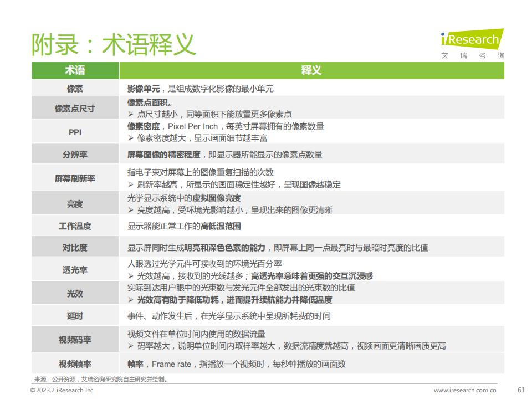This screenshot has width=532, height=399.
Task: Click the arrow bullet before 像素密度越大
Action: point(131,138)
